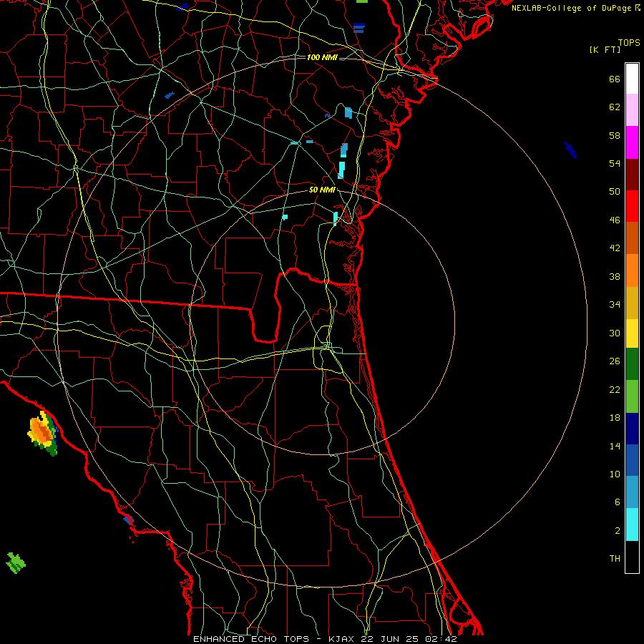Click the legend value 50

(615, 192)
